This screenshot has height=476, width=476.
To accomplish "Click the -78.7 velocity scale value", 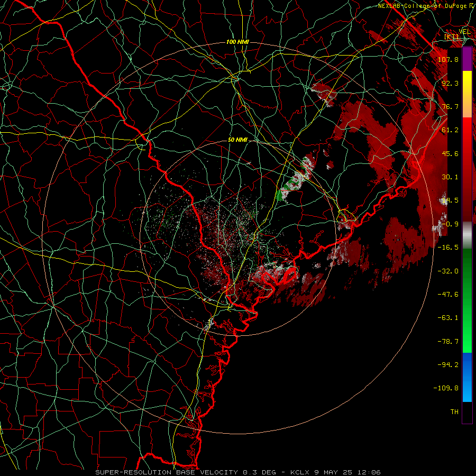I will pyautogui.click(x=448, y=342).
